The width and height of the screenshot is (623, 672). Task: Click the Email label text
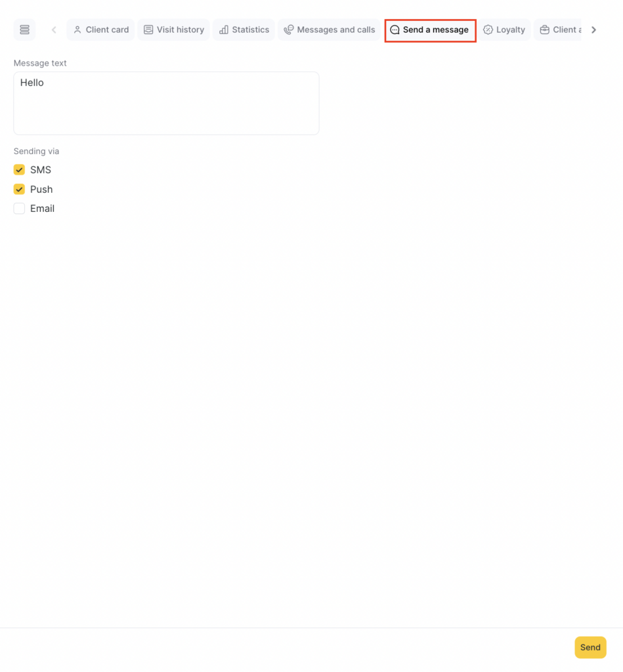(x=42, y=209)
